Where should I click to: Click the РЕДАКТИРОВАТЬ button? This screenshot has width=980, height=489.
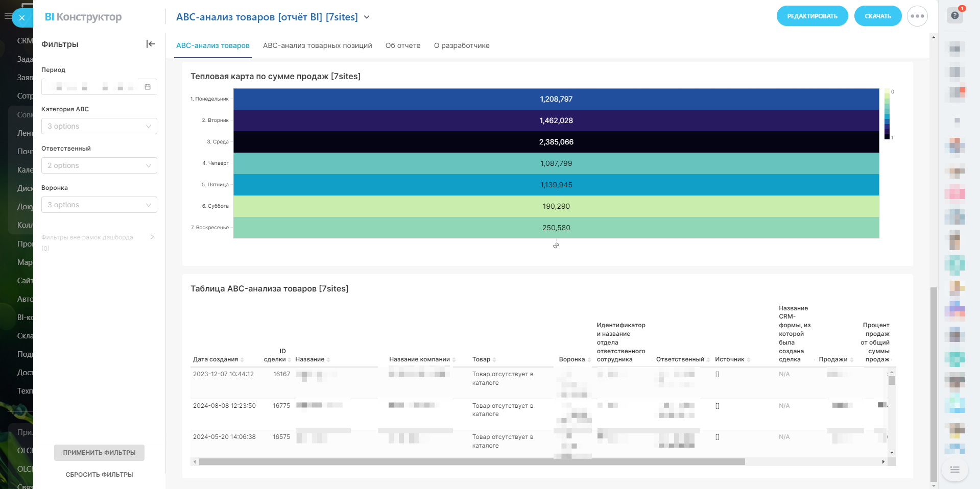pos(812,16)
